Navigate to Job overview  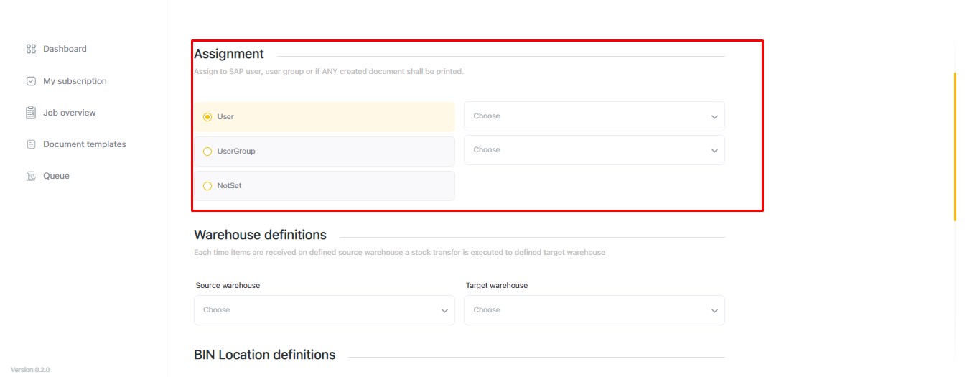pos(69,113)
